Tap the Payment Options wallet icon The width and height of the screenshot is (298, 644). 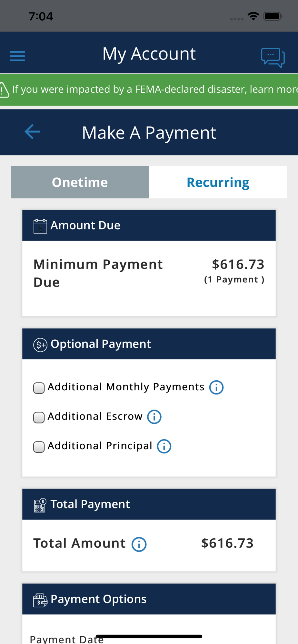40,600
